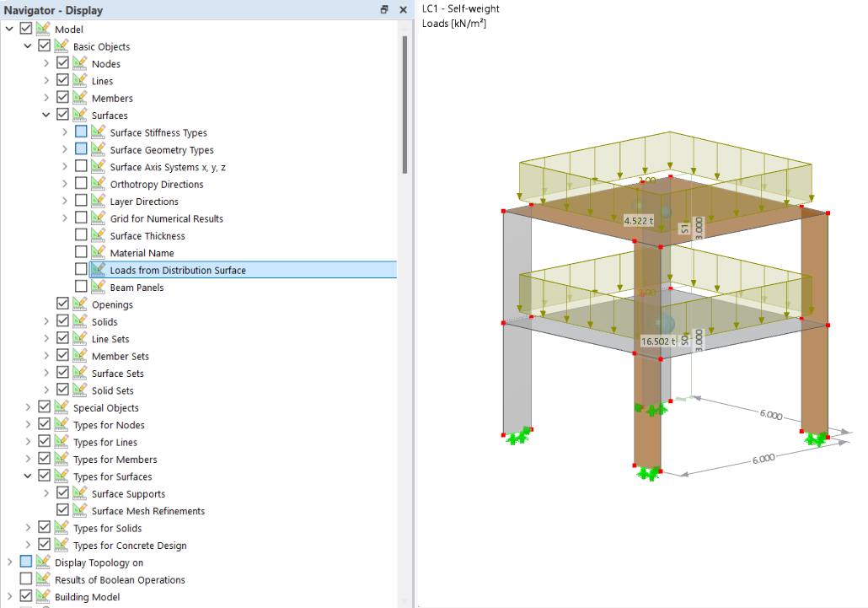Collapse the Types for Surfaces node
Screen dimensions: 868x608
28,476
